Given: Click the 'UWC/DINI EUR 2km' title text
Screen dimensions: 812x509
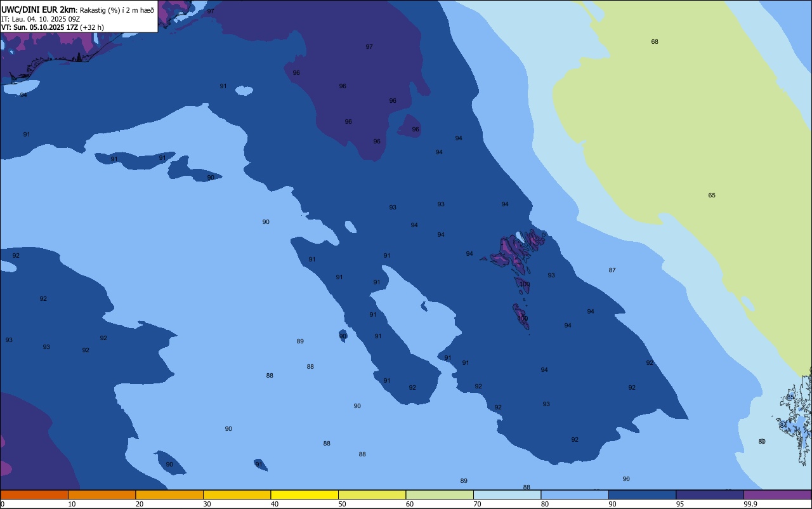Looking at the screenshot, I should tap(38, 10).
